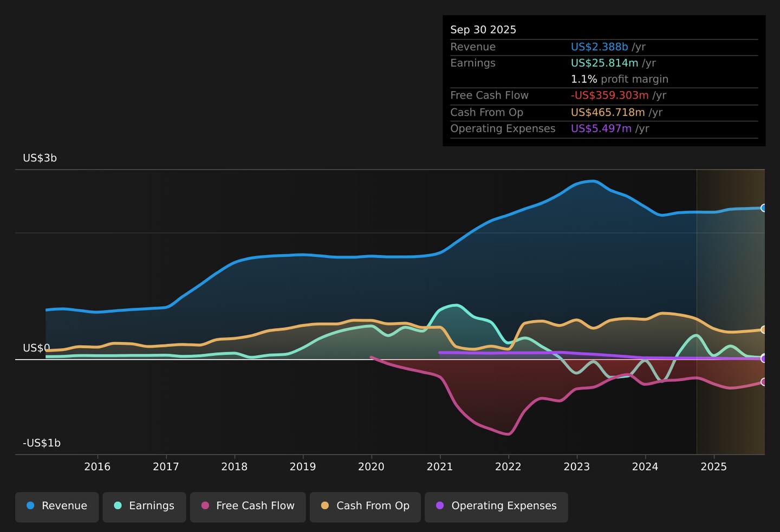
Task: Click the 1.1% profit margin text
Action: pos(620,79)
